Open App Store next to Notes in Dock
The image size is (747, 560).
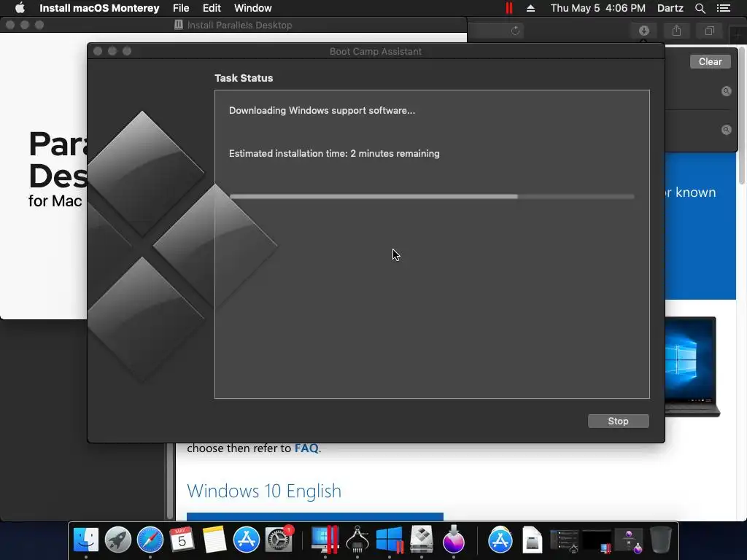click(x=247, y=540)
